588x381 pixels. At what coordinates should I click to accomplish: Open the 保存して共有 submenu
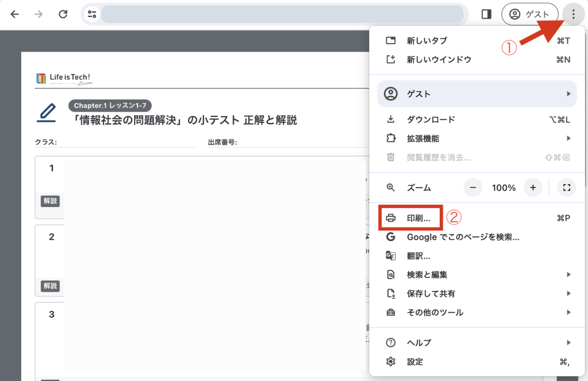click(476, 293)
